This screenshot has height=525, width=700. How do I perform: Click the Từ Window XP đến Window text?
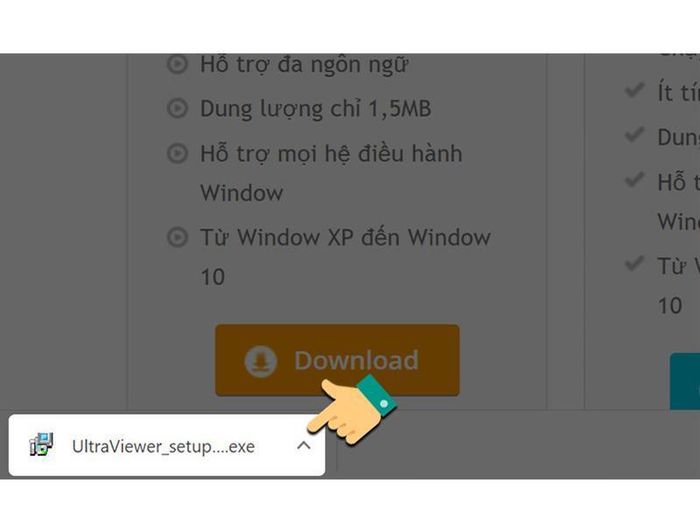(x=346, y=237)
